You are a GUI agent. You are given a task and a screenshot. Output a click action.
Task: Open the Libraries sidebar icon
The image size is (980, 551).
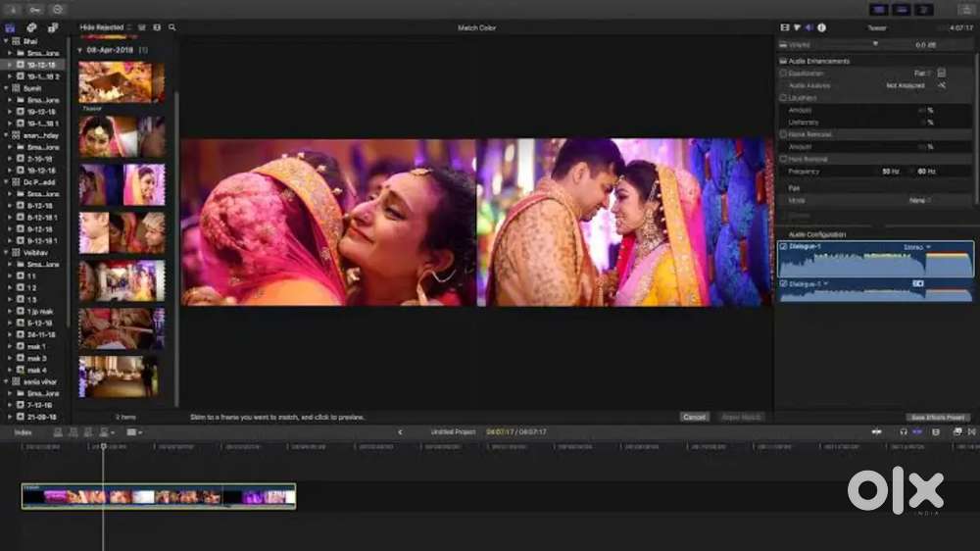click(10, 27)
